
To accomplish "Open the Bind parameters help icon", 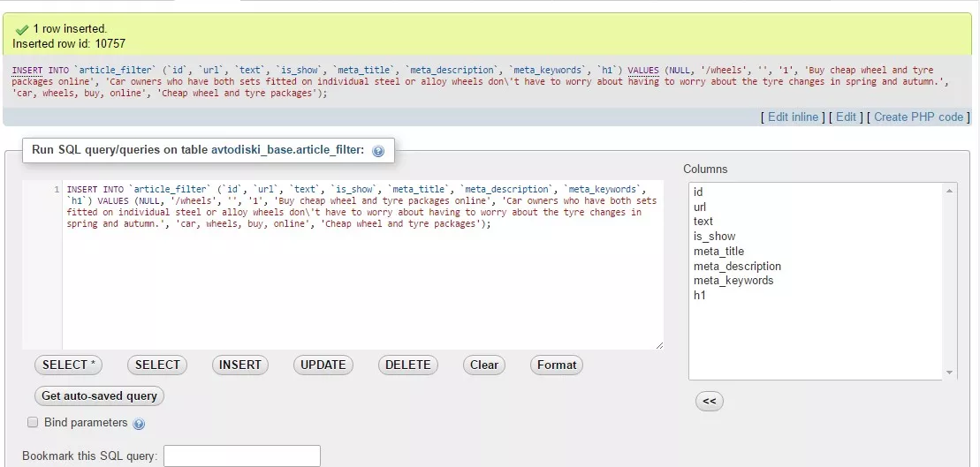I will point(139,424).
